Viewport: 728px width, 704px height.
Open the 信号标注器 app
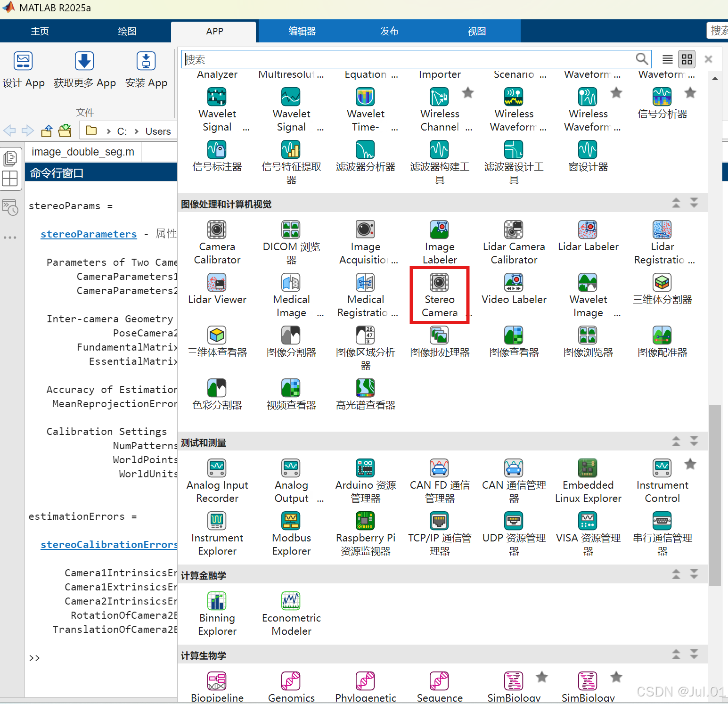click(x=217, y=156)
